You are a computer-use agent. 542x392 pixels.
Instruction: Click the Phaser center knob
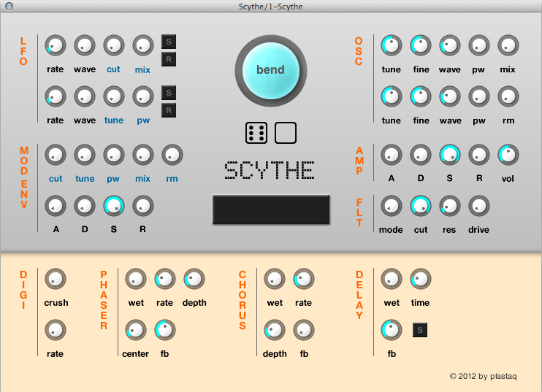click(x=135, y=330)
